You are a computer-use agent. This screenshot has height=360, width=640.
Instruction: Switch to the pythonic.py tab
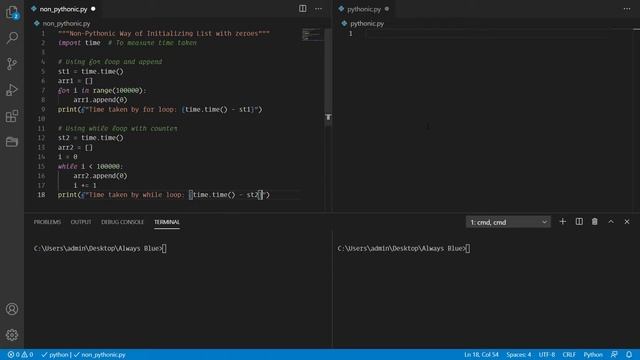[364, 9]
